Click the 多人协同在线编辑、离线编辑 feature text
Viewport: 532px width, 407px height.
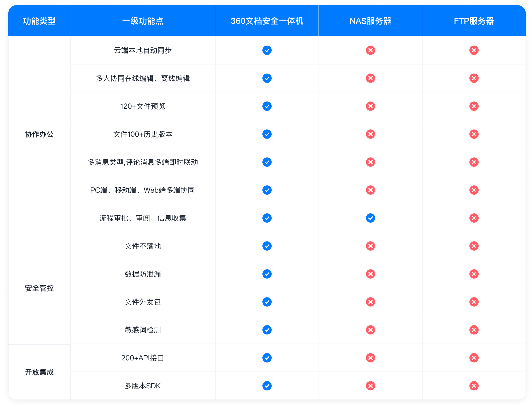point(143,78)
